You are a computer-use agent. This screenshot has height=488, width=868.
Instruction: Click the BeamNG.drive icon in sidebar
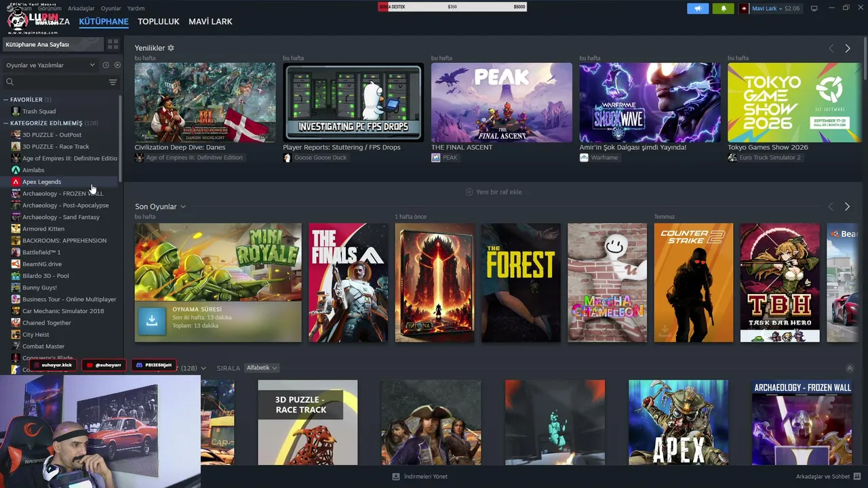pos(16,264)
